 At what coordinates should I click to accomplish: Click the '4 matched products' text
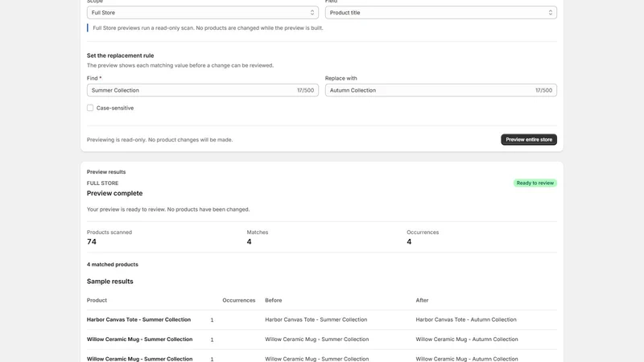point(113,265)
